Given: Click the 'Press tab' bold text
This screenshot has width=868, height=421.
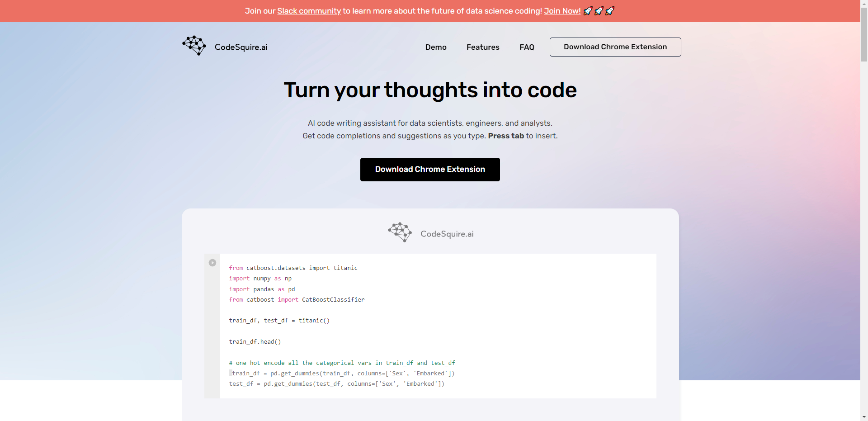Looking at the screenshot, I should pos(506,136).
